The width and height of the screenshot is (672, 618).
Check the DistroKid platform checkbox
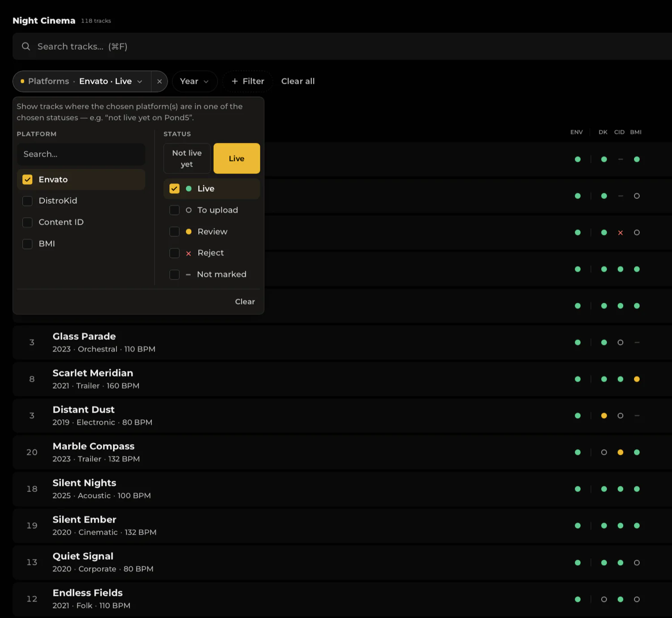pos(27,201)
